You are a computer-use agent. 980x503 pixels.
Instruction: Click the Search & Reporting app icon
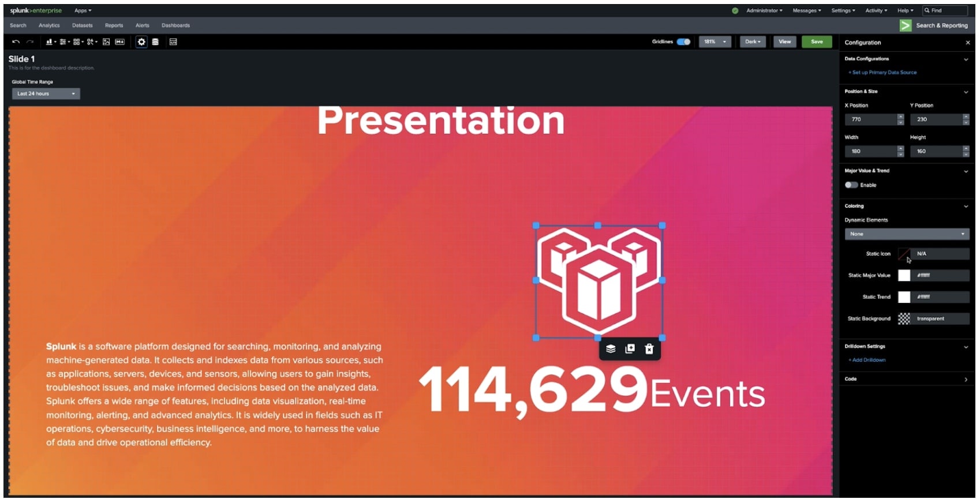906,25
